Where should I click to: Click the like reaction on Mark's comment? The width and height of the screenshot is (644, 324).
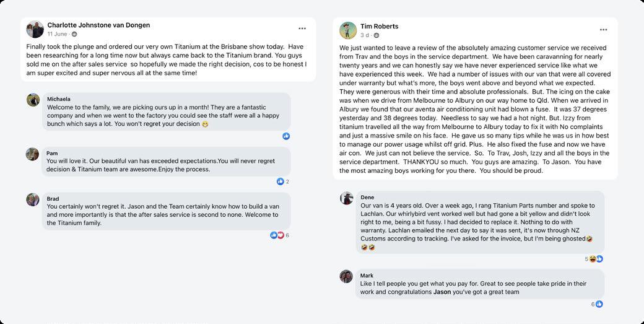pos(599,304)
